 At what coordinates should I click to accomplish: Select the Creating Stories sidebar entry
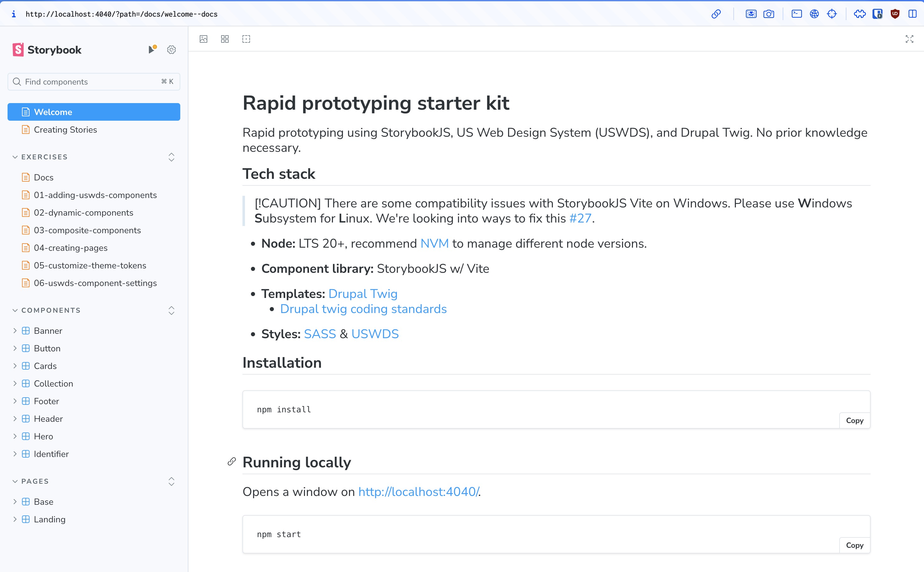tap(65, 129)
